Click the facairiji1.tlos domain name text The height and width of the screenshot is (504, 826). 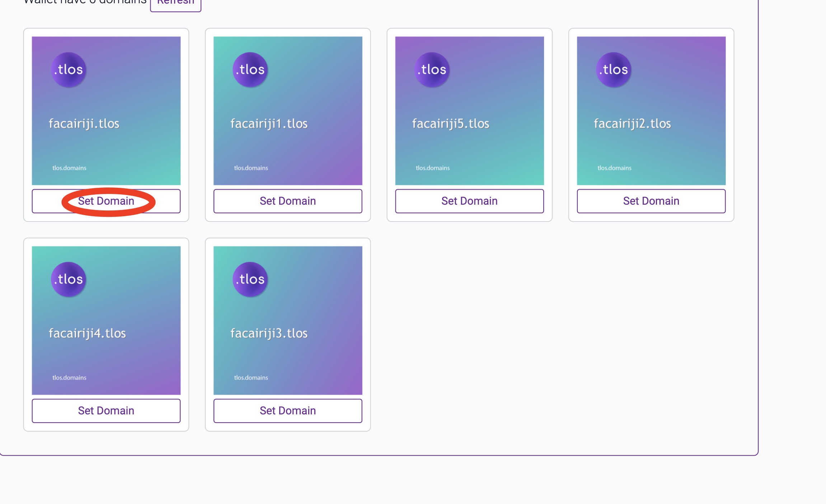[269, 124]
